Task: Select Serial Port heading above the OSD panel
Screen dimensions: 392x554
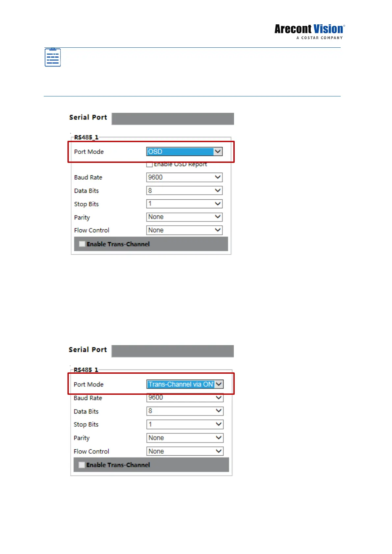Action: (88, 117)
